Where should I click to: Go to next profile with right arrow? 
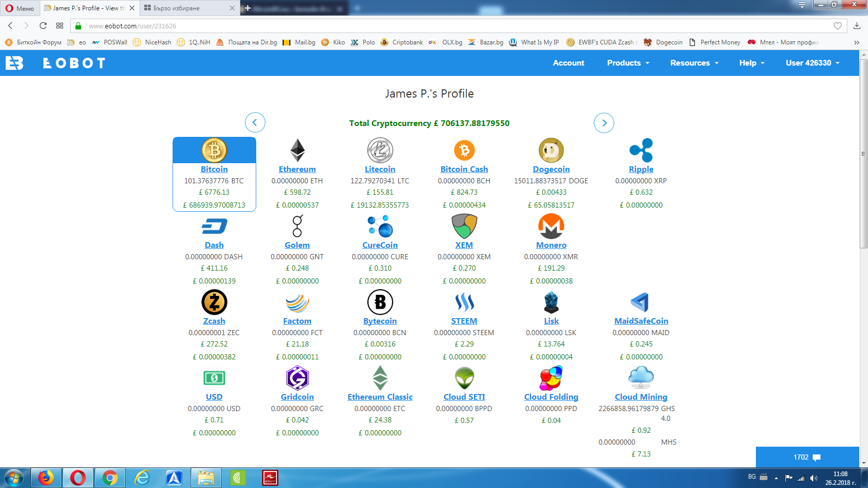point(604,123)
